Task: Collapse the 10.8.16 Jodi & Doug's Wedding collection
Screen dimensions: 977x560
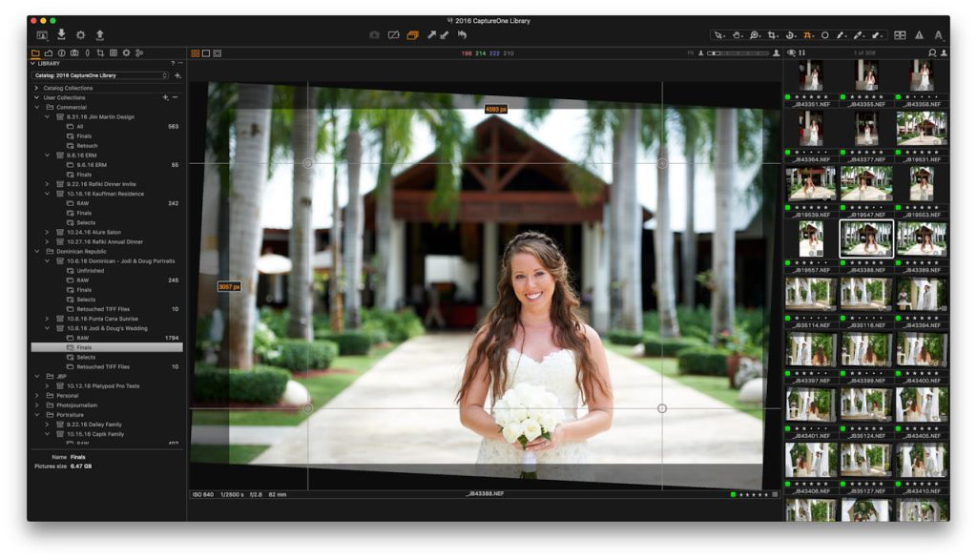Action: (x=47, y=327)
